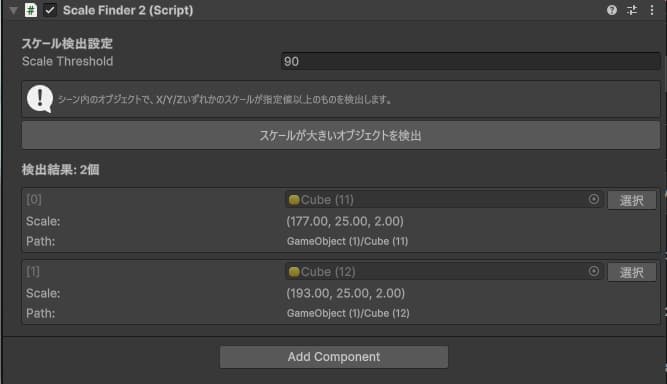Click 選択 button for Cube (12)
Image resolution: width=667 pixels, height=384 pixels.
click(632, 272)
